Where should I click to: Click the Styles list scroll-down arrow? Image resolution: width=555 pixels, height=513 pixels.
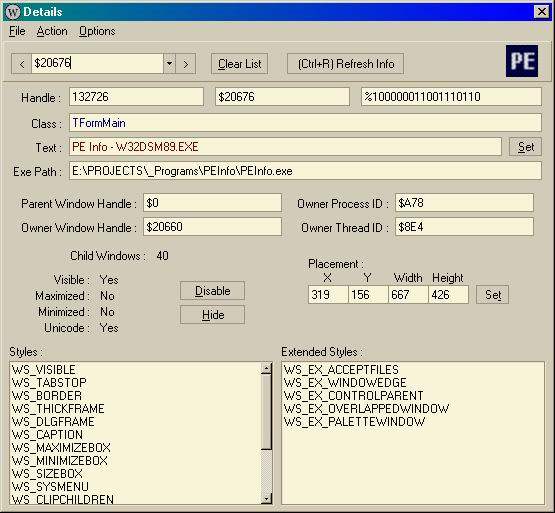pyautogui.click(x=266, y=499)
